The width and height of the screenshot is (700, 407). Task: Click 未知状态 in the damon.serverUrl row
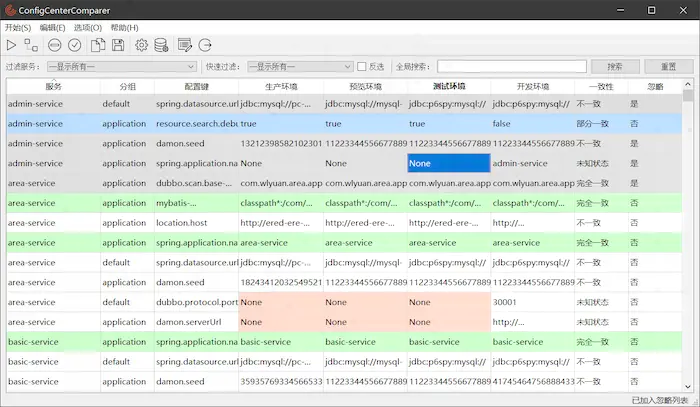click(601, 322)
